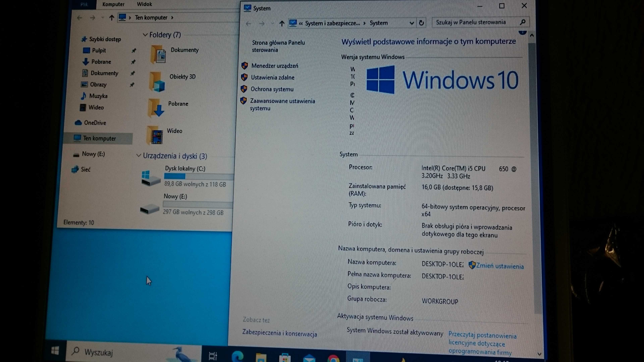Open the Komputer ribbon tab in Explorer
This screenshot has height=362, width=644.
coord(113,4)
